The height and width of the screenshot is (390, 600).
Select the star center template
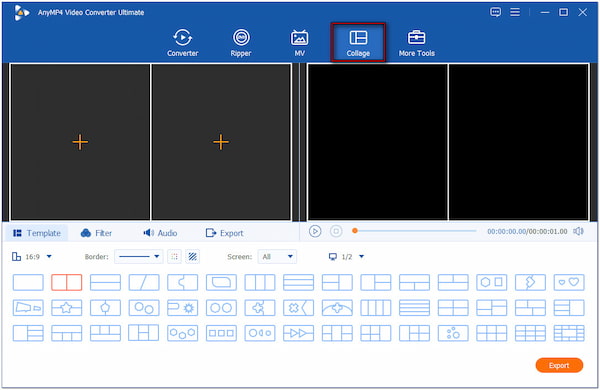(x=67, y=308)
